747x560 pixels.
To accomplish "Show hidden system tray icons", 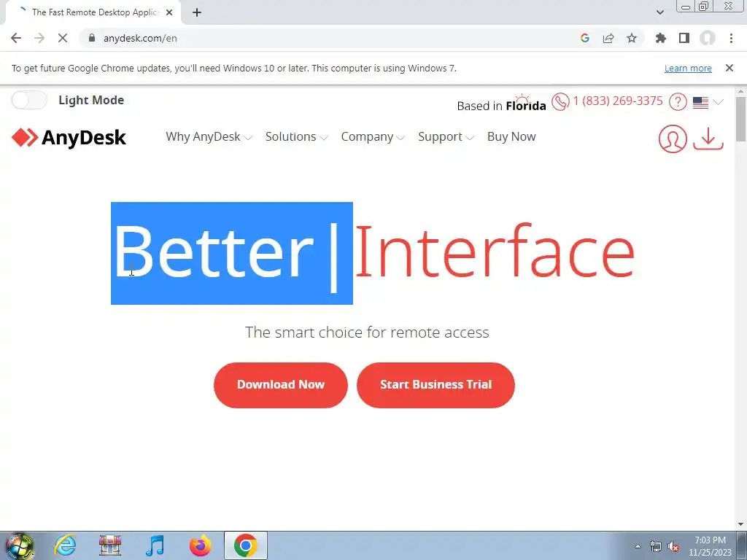I will pyautogui.click(x=638, y=547).
